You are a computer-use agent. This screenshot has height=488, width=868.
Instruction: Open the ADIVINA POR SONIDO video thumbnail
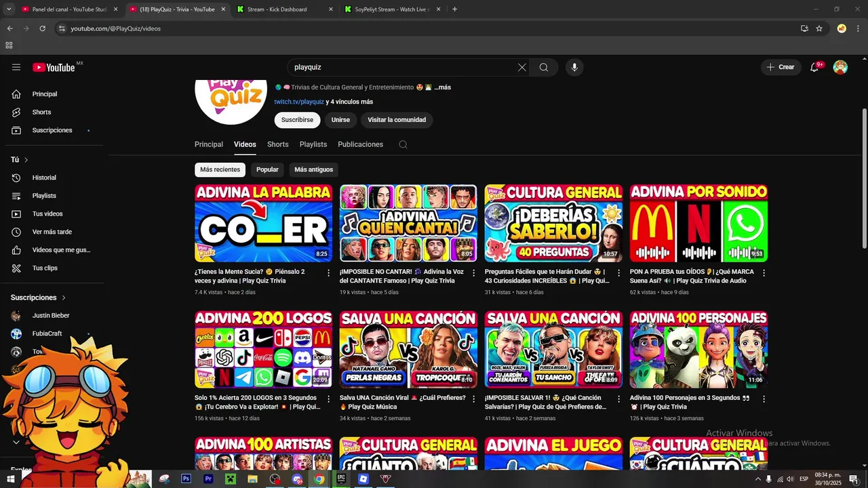point(698,223)
